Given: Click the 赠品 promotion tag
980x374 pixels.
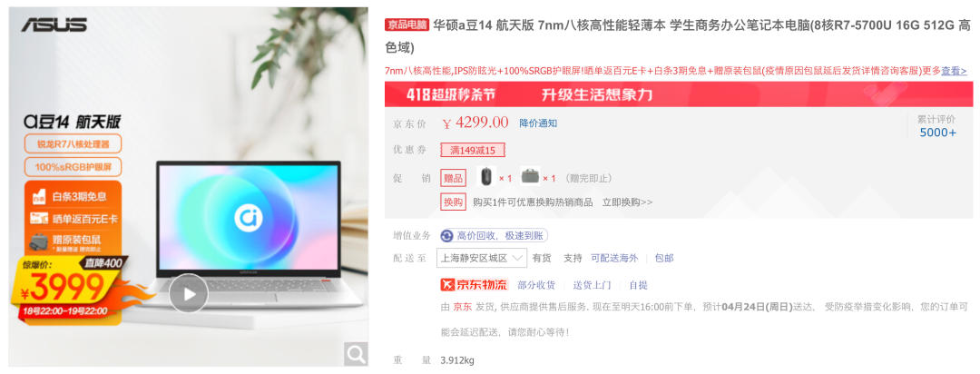Looking at the screenshot, I should (454, 178).
